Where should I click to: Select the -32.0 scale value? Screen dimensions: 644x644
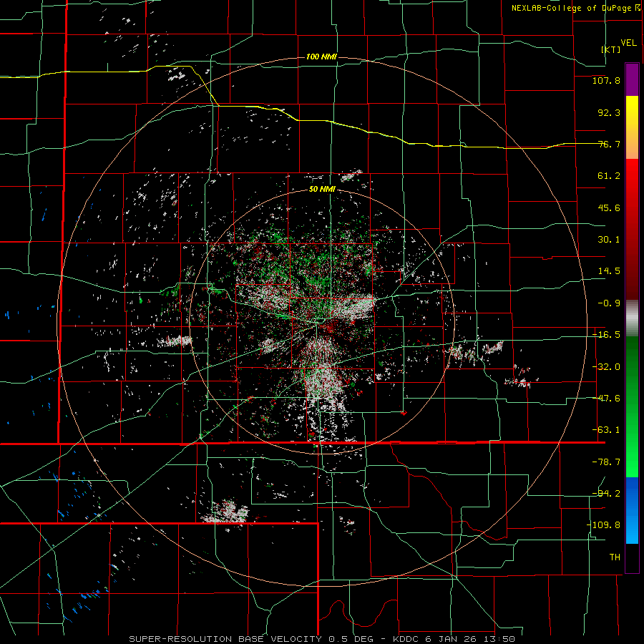(x=606, y=366)
